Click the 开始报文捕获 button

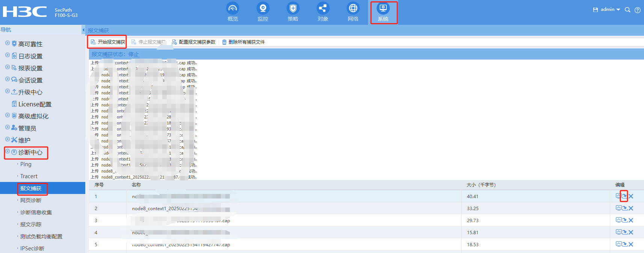coord(108,42)
